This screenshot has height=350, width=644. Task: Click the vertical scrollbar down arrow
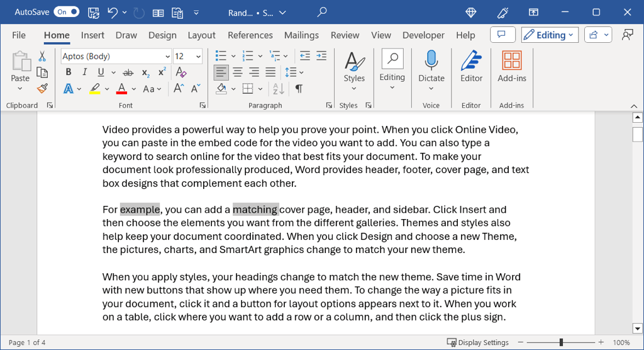pyautogui.click(x=637, y=328)
